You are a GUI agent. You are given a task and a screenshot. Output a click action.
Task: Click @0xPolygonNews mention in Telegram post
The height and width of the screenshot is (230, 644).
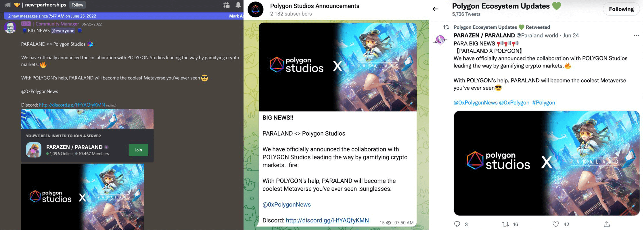(x=287, y=204)
